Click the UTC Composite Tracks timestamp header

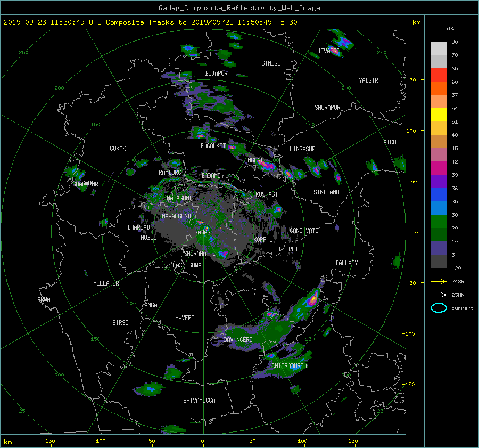coord(150,22)
